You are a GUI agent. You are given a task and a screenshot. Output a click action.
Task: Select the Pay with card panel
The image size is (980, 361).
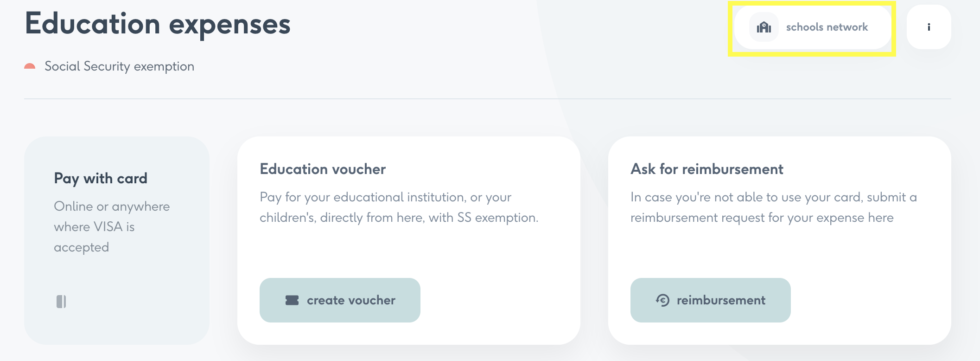[117, 240]
